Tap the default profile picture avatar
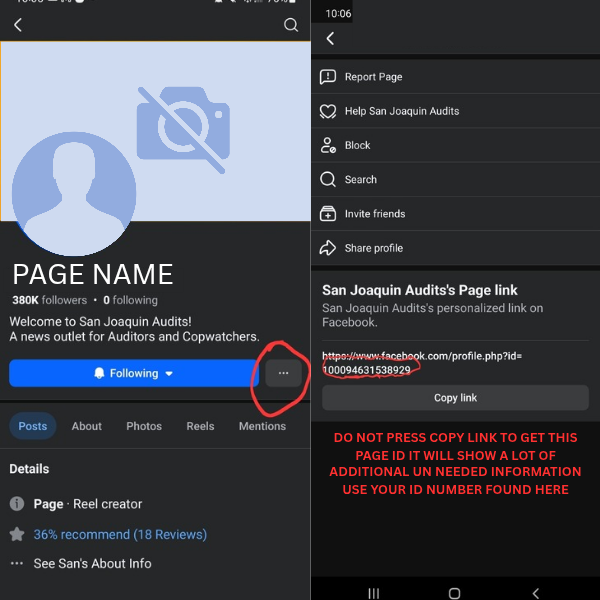This screenshot has width=600, height=600. (74, 192)
